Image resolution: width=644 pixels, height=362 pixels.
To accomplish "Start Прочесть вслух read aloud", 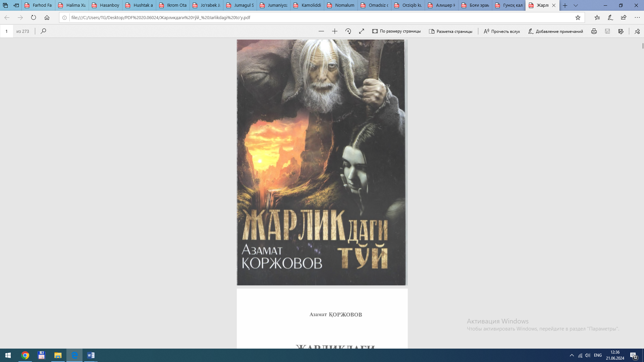I will (502, 31).
